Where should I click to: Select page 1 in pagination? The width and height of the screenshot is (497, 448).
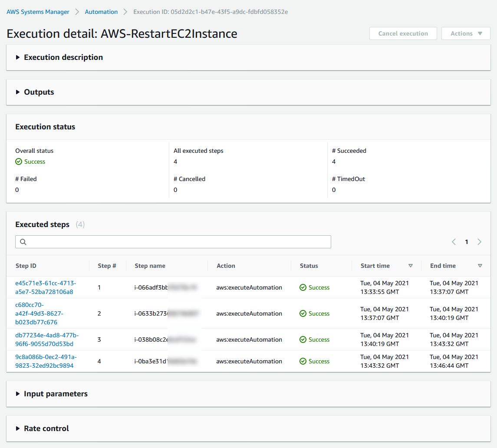tap(467, 242)
